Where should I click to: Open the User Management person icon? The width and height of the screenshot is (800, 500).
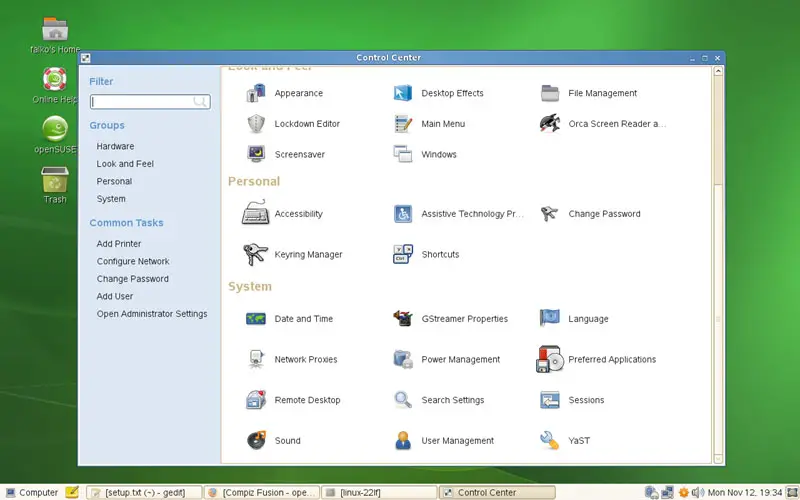coord(403,440)
